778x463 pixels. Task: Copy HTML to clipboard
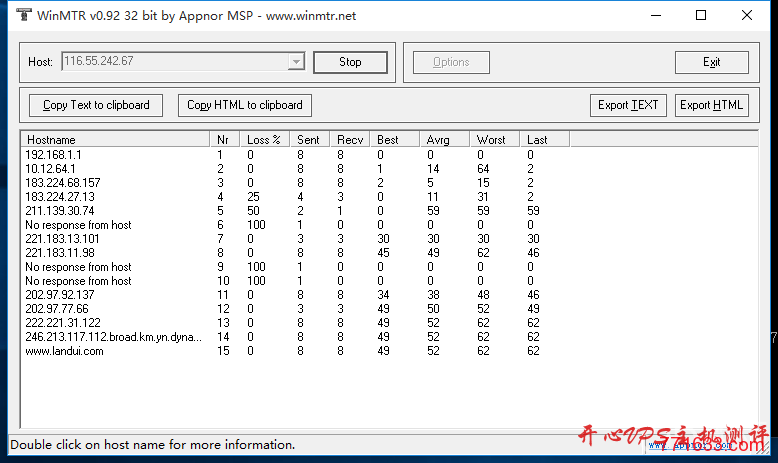coord(245,105)
